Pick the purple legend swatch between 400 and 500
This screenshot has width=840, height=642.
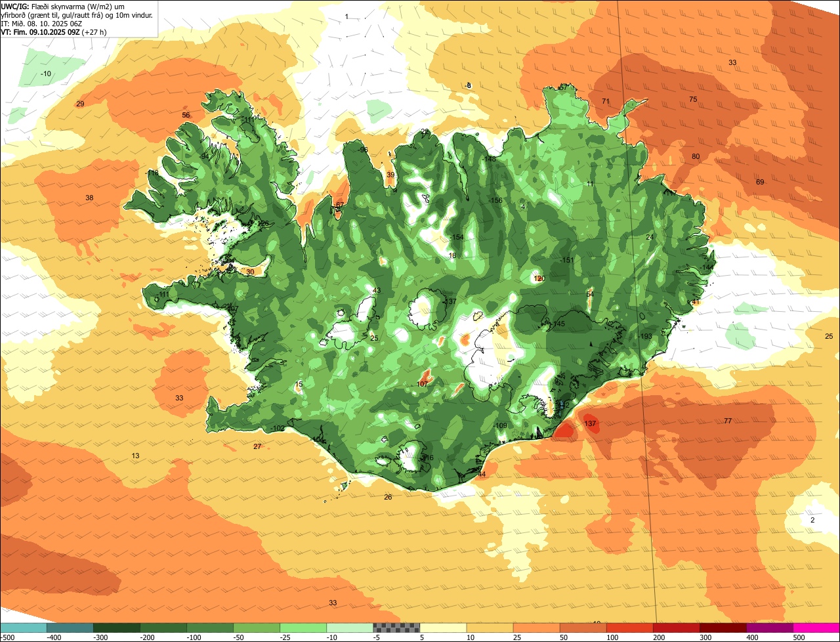pyautogui.click(x=769, y=628)
